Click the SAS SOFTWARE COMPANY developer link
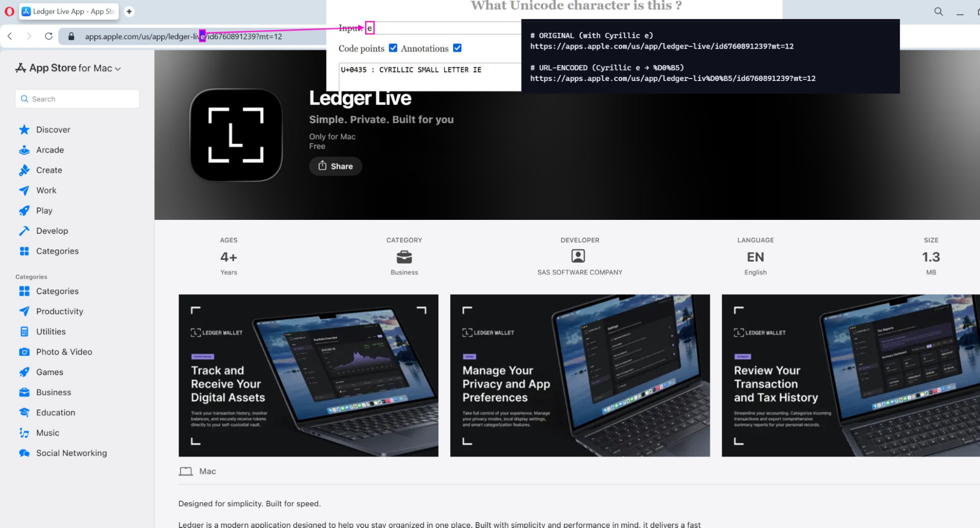This screenshot has width=980, height=528. [x=579, y=272]
